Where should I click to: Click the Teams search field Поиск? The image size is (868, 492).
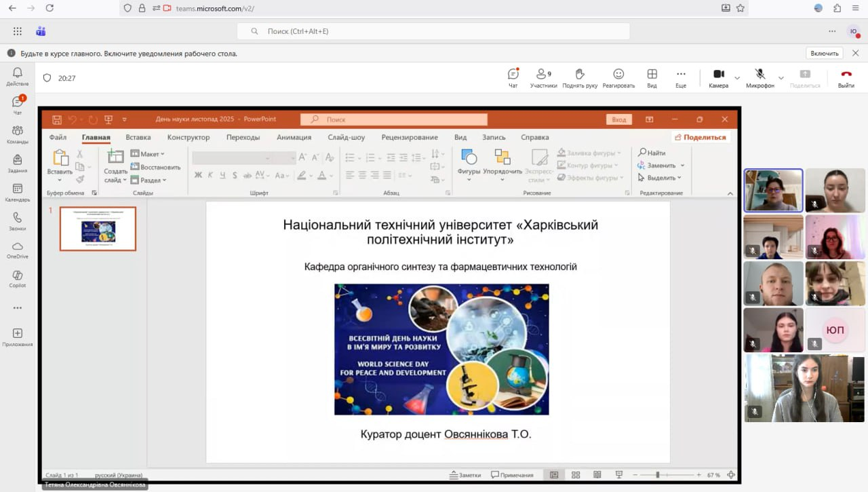pyautogui.click(x=434, y=31)
